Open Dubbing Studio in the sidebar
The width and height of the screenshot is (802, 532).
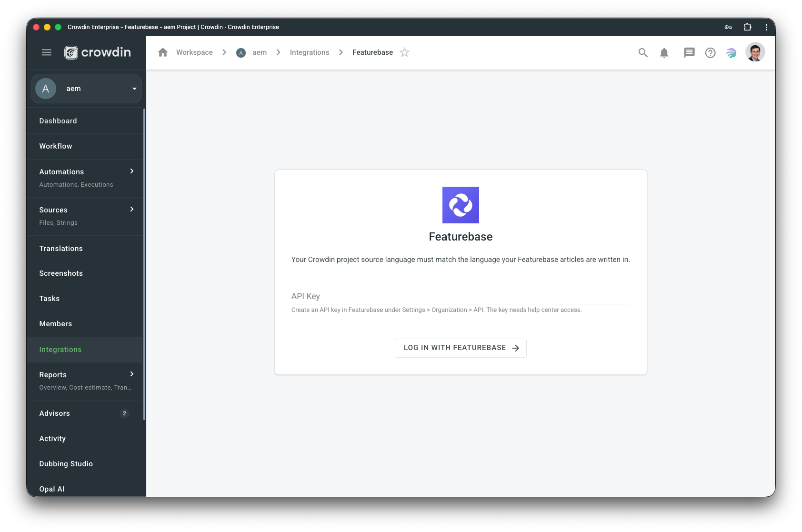click(85, 464)
